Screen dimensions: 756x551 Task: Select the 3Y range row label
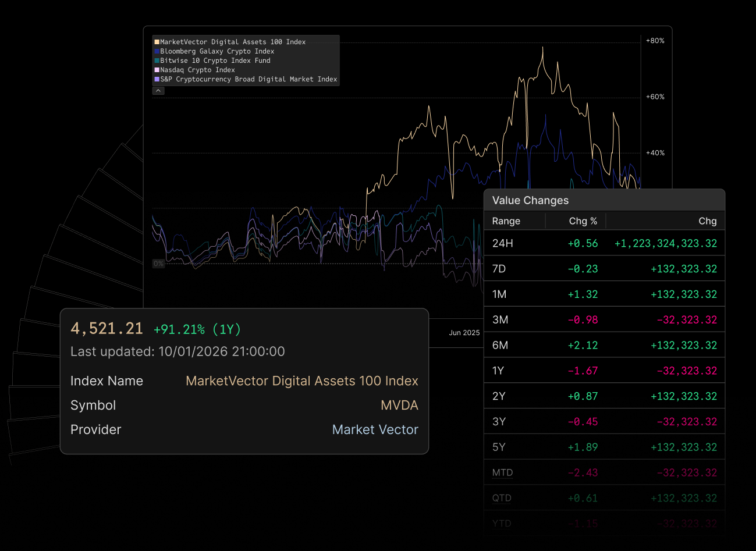click(499, 422)
